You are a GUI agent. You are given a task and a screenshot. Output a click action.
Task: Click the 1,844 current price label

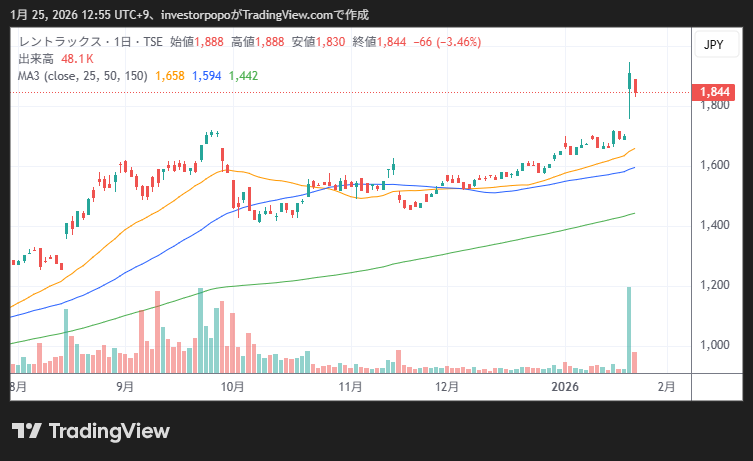[714, 92]
